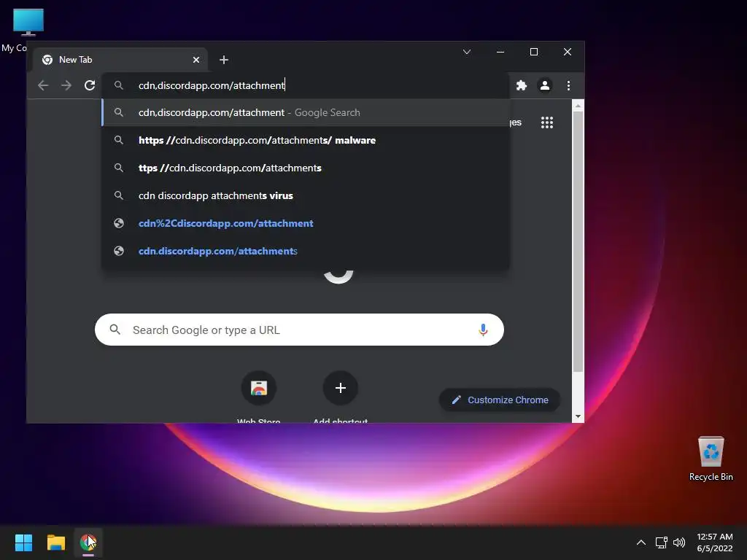Click the vertical scrollbar thumb
This screenshot has width=747, height=560.
point(578,242)
